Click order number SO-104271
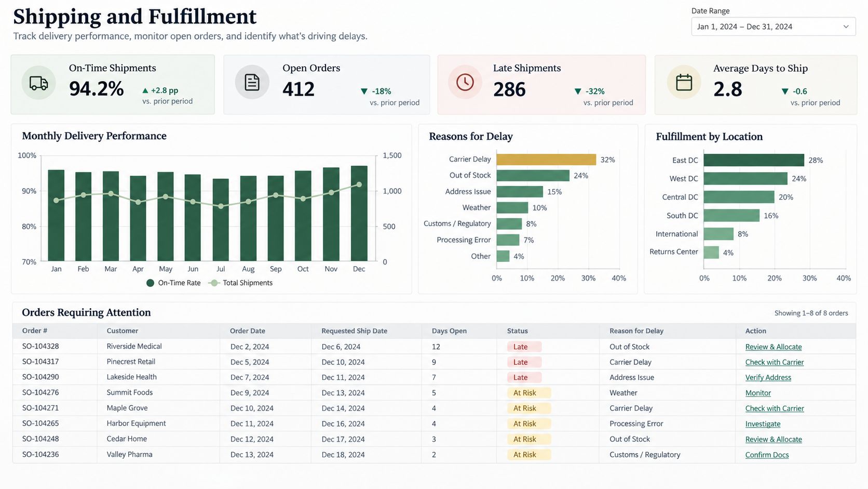 click(x=40, y=408)
